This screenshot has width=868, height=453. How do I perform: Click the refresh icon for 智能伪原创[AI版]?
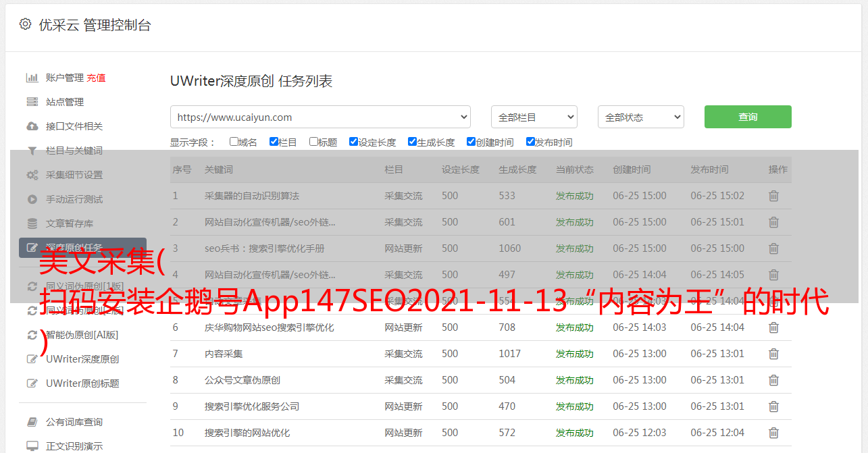pos(32,335)
